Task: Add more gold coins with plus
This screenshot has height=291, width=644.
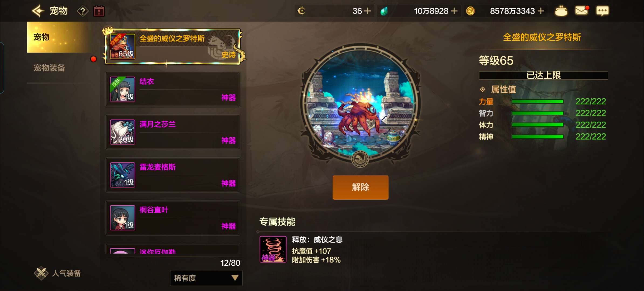Action: 541,11
